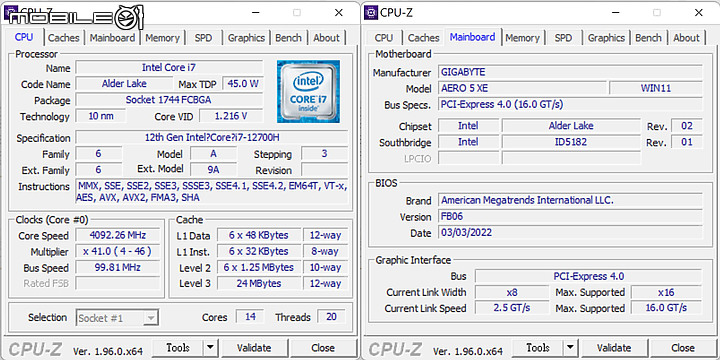Open About tab in left window

click(x=326, y=38)
